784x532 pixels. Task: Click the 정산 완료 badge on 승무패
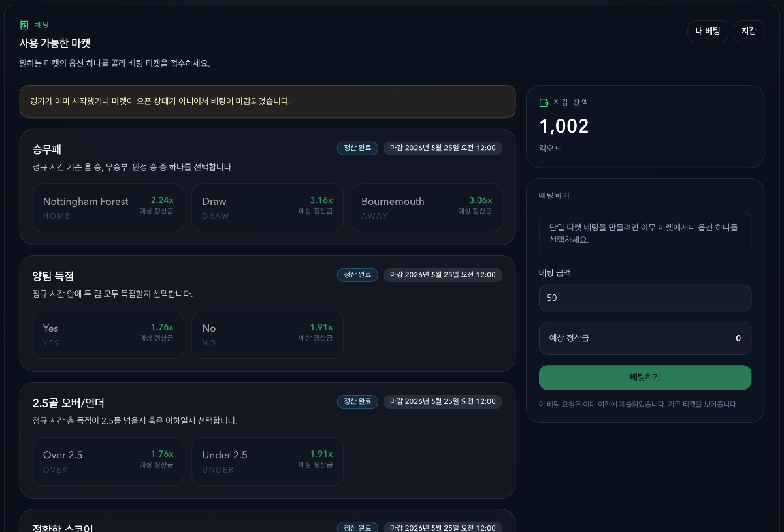point(357,148)
